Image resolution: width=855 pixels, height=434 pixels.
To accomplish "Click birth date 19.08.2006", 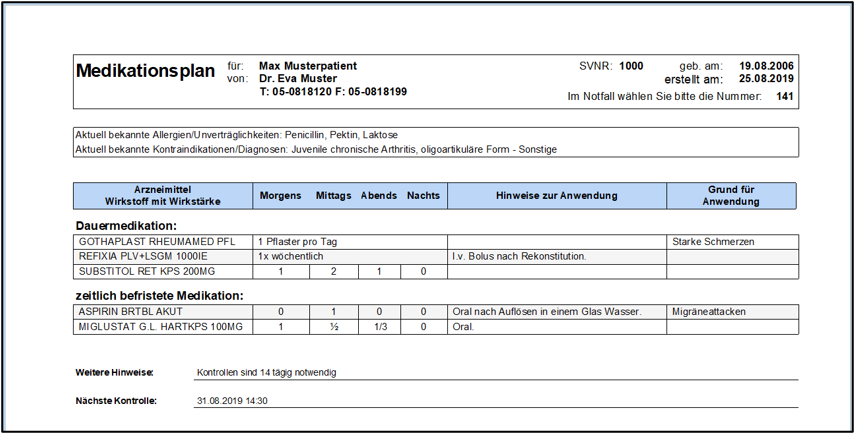I will point(766,67).
